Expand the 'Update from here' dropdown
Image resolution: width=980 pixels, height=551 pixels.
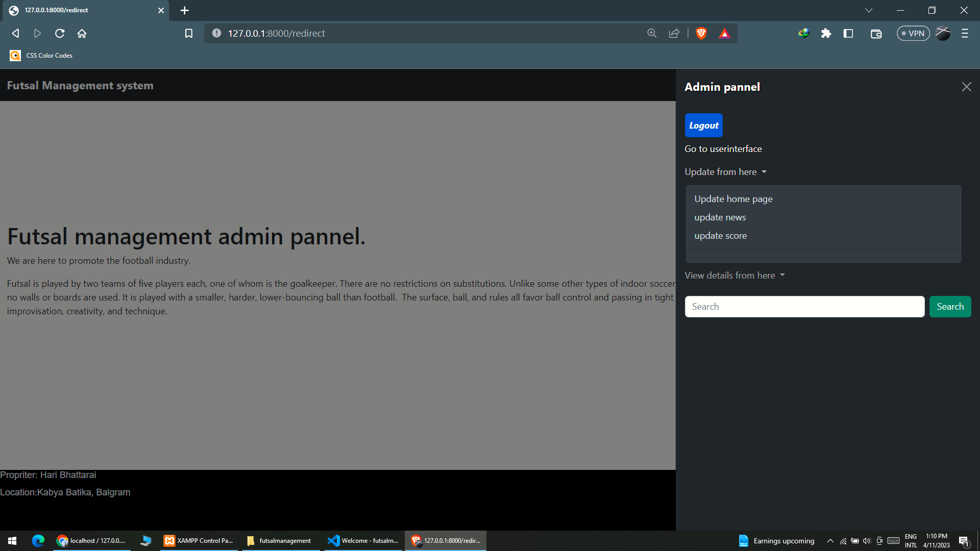coord(725,172)
